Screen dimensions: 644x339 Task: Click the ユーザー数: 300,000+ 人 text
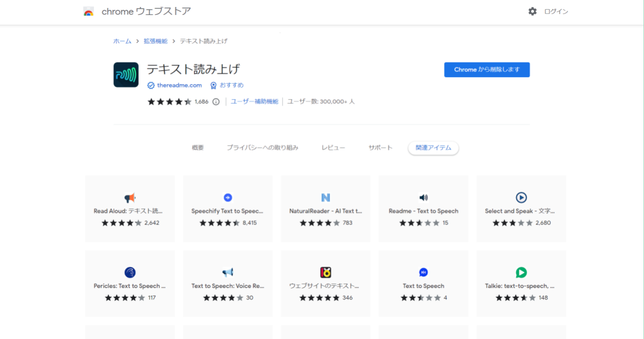coord(321,102)
